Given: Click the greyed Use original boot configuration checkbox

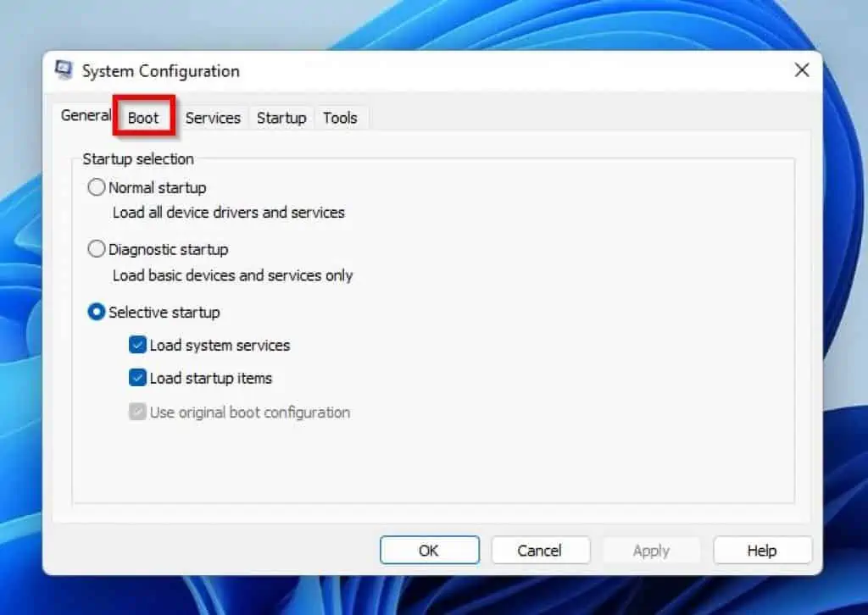Looking at the screenshot, I should click(137, 413).
